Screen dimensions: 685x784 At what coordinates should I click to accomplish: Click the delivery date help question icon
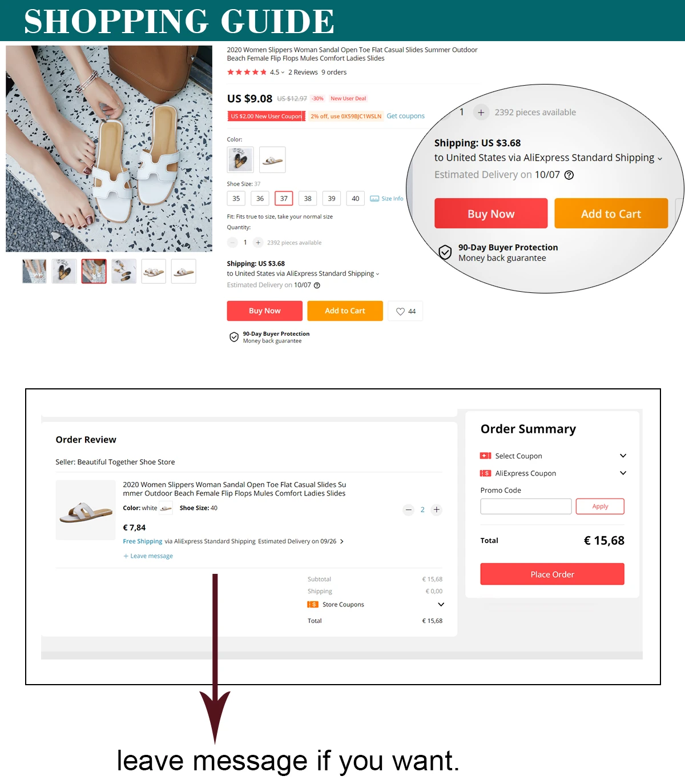click(317, 285)
